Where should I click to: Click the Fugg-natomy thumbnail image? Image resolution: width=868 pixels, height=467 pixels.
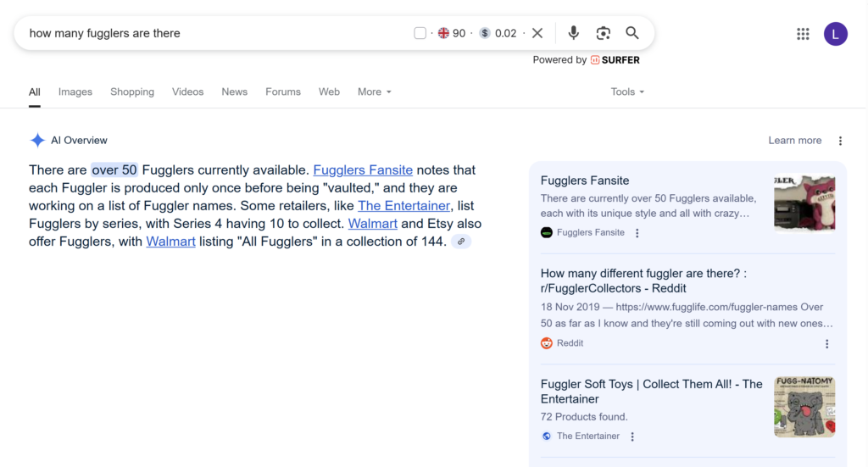804,407
